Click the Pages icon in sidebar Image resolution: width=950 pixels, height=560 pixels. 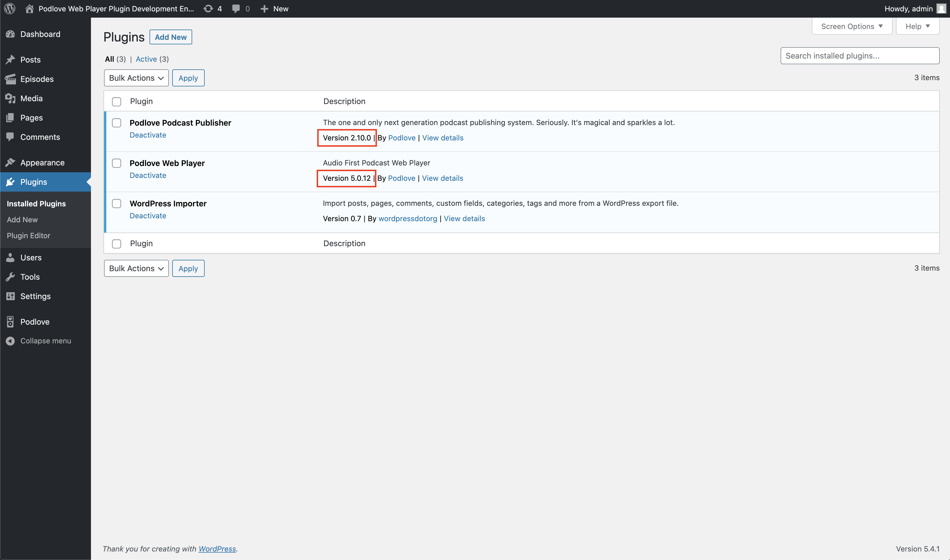(x=10, y=118)
